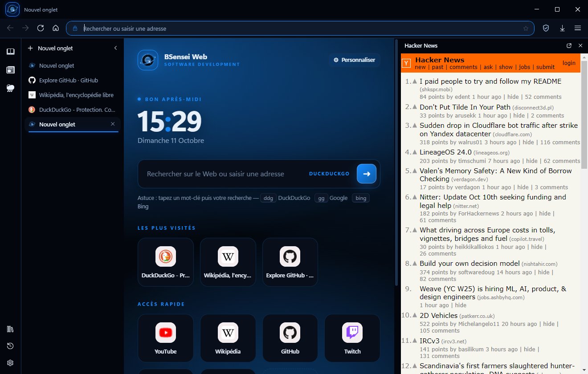Open the history clock icon in sidebar
The height and width of the screenshot is (374, 588).
[10, 346]
